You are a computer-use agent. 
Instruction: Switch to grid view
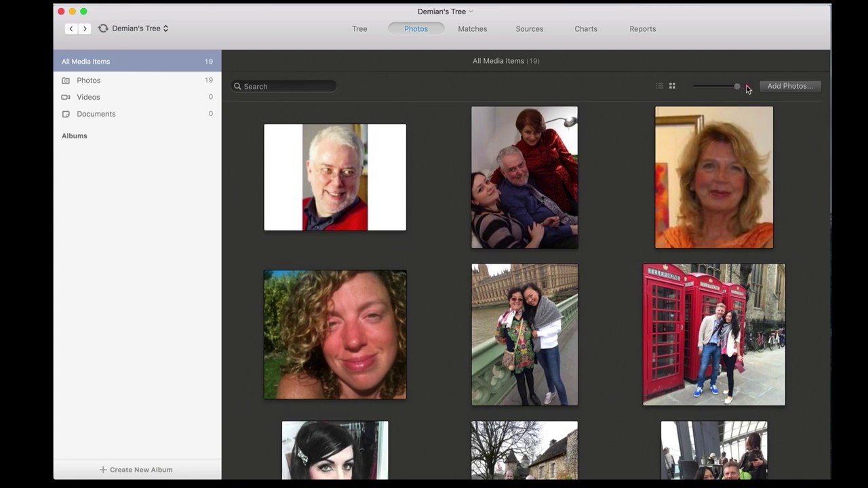[x=672, y=86]
